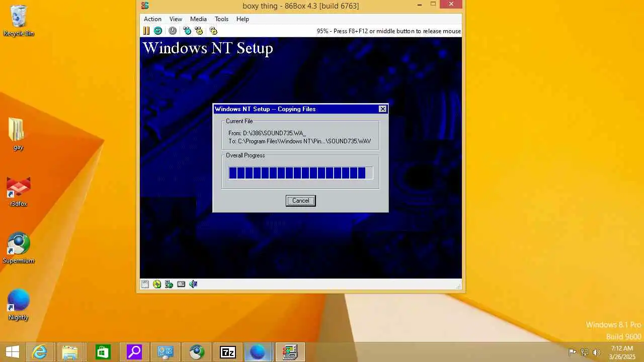Click the 'From: D:\i386\SOUND735.WA_' text
This screenshot has height=362, width=644.
[267, 133]
